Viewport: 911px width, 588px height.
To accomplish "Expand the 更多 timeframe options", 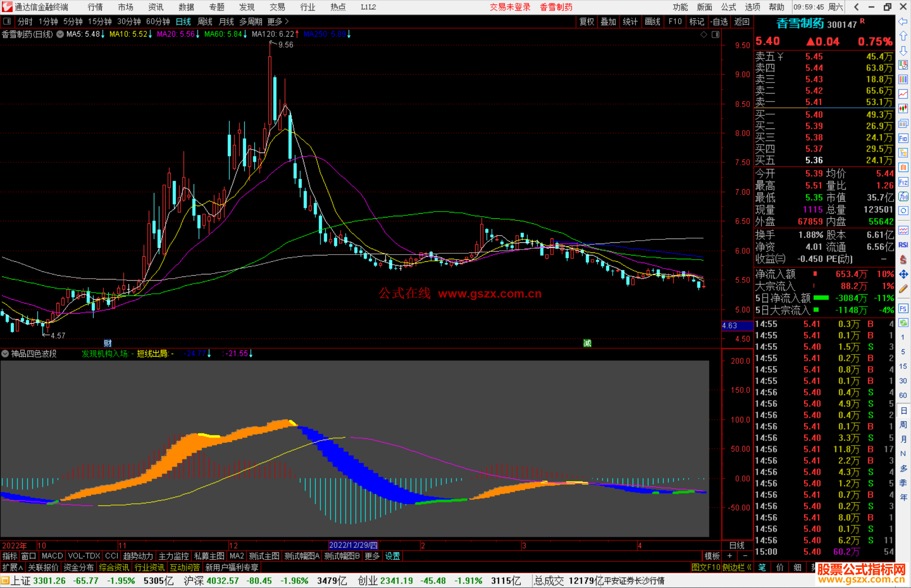I will pos(278,21).
